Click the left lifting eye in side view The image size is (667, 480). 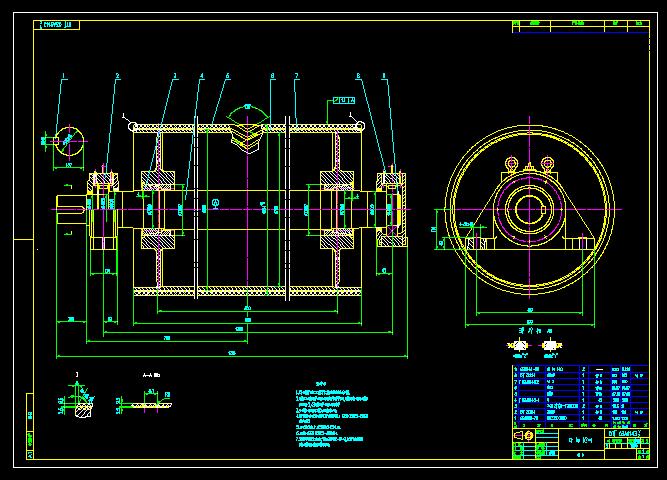click(x=510, y=164)
